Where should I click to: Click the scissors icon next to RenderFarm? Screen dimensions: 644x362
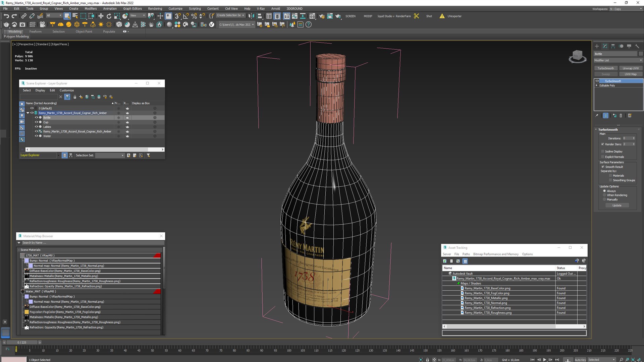(417, 16)
